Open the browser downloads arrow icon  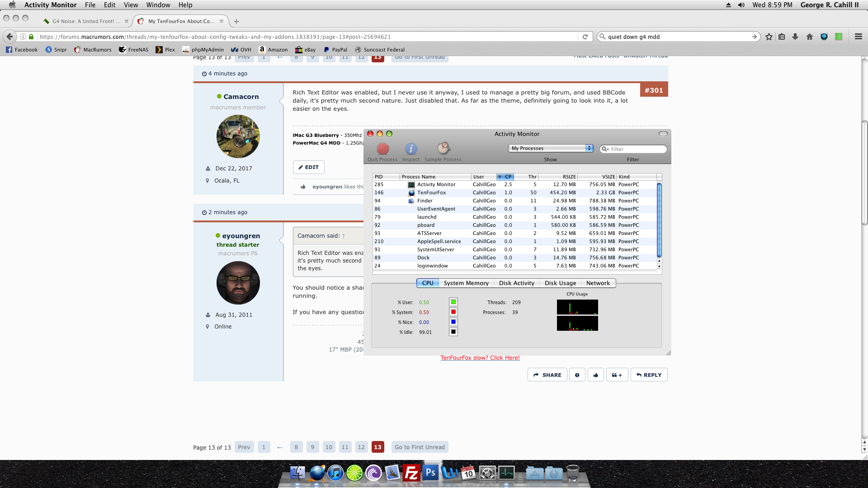coord(795,37)
